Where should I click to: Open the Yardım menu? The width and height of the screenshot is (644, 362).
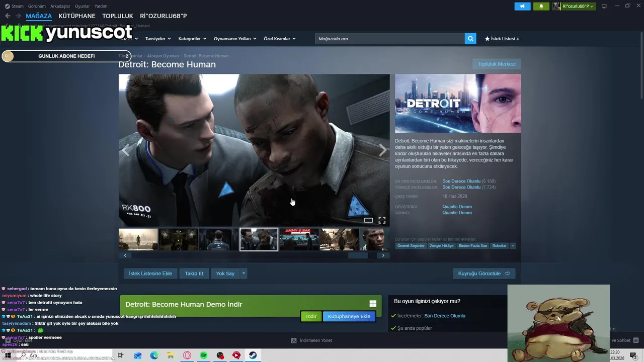coord(101,6)
